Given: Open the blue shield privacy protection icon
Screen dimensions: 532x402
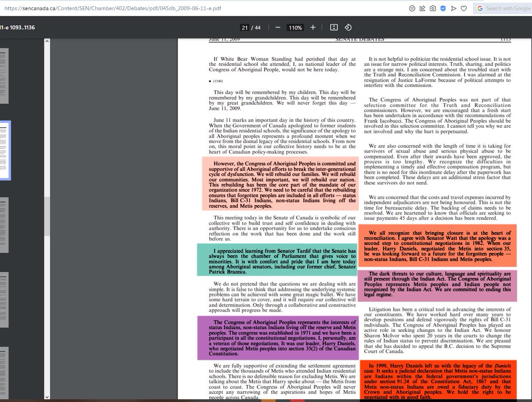Looking at the screenshot, I should (x=443, y=8).
